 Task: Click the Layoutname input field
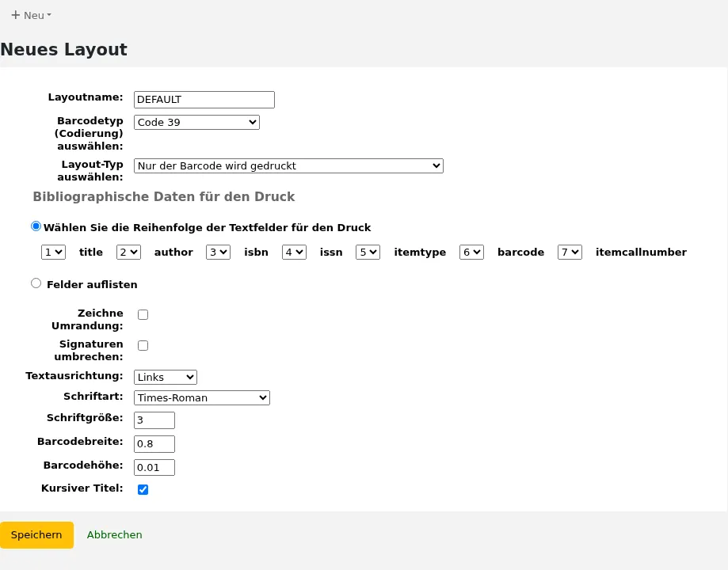click(x=204, y=100)
